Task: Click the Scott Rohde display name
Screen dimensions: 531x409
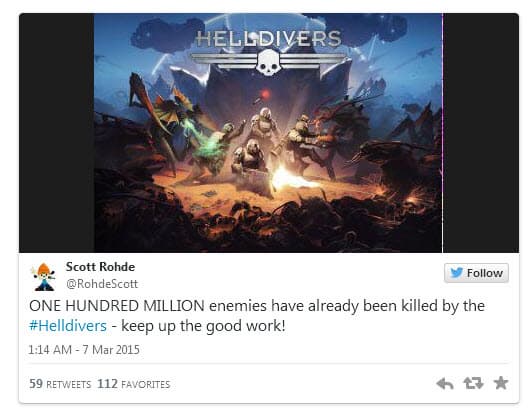Action: [100, 267]
